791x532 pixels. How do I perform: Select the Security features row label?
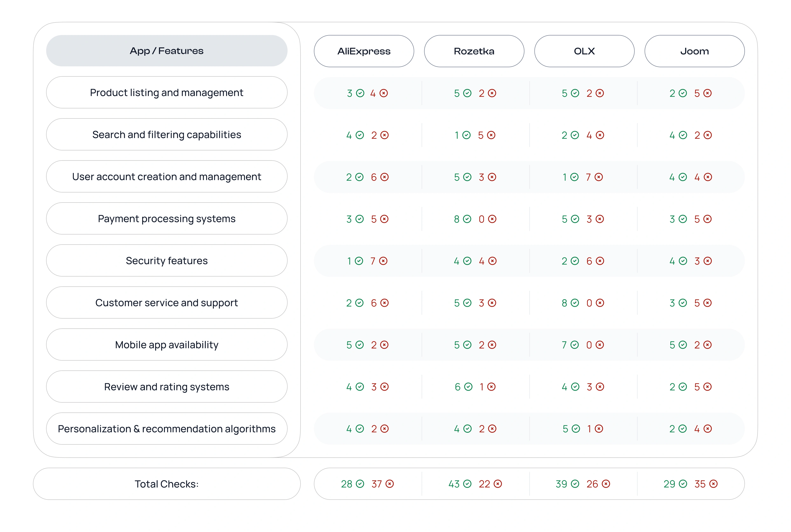click(167, 261)
